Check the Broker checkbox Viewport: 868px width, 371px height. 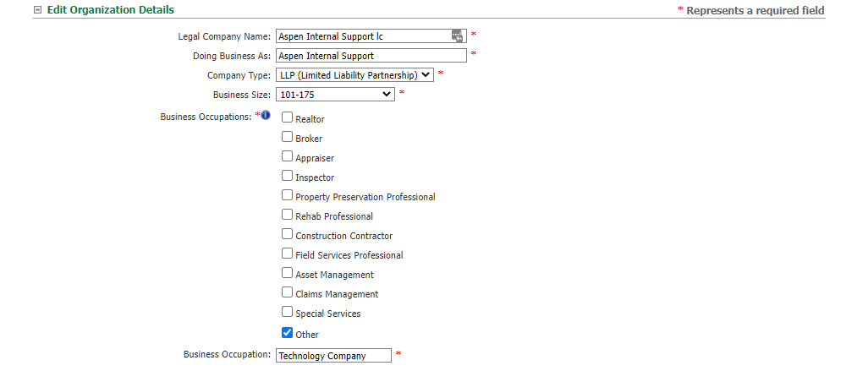tap(287, 137)
